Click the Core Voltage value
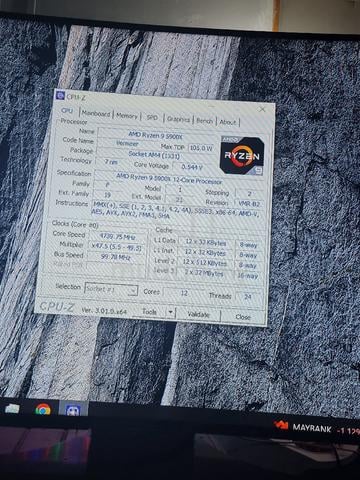360x480 pixels. [x=192, y=166]
